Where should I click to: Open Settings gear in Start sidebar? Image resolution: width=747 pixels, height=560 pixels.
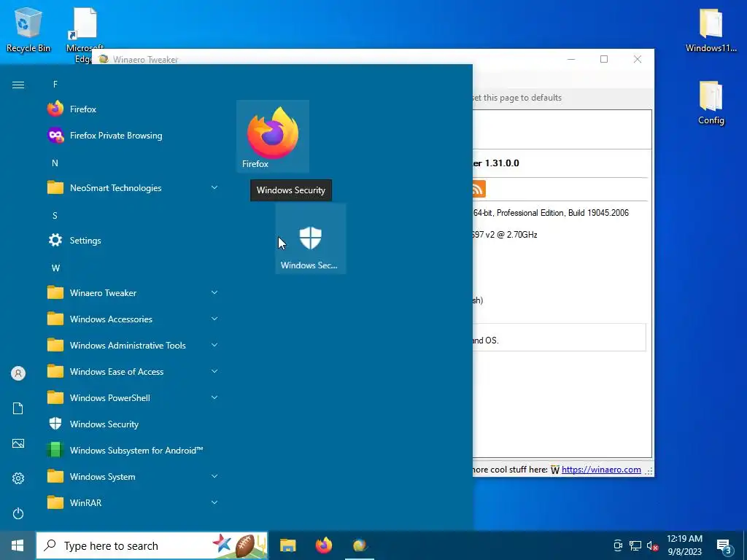point(18,478)
